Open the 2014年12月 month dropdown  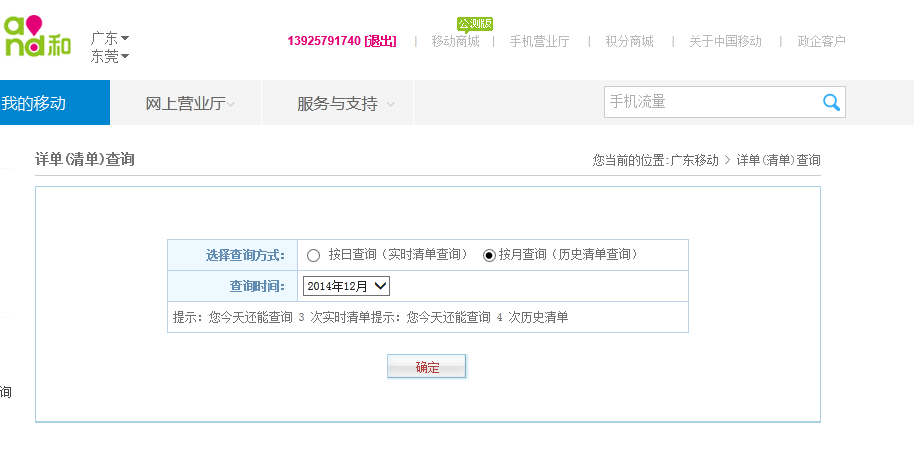346,286
